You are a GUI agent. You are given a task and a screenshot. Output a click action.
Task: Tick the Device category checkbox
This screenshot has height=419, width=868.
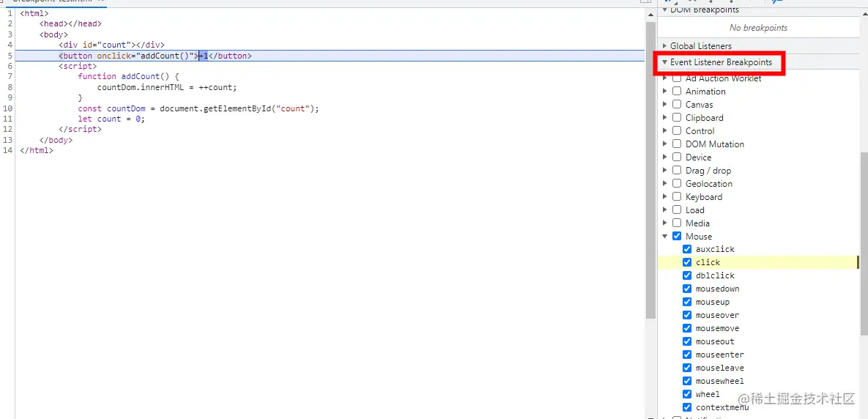pos(677,157)
